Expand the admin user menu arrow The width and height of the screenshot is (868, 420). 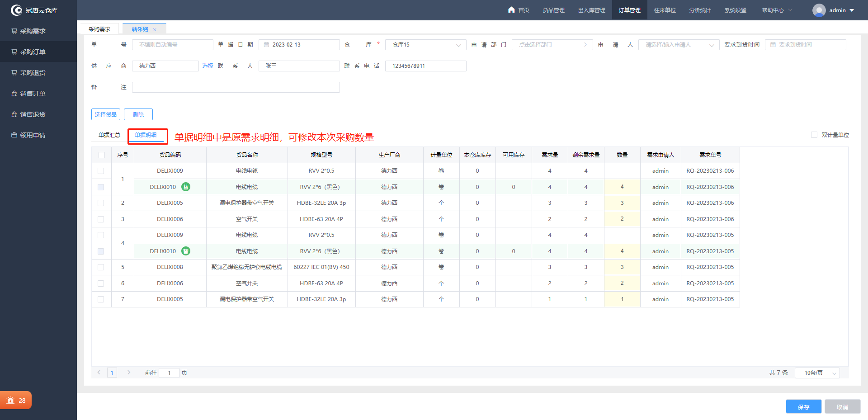tap(852, 10)
